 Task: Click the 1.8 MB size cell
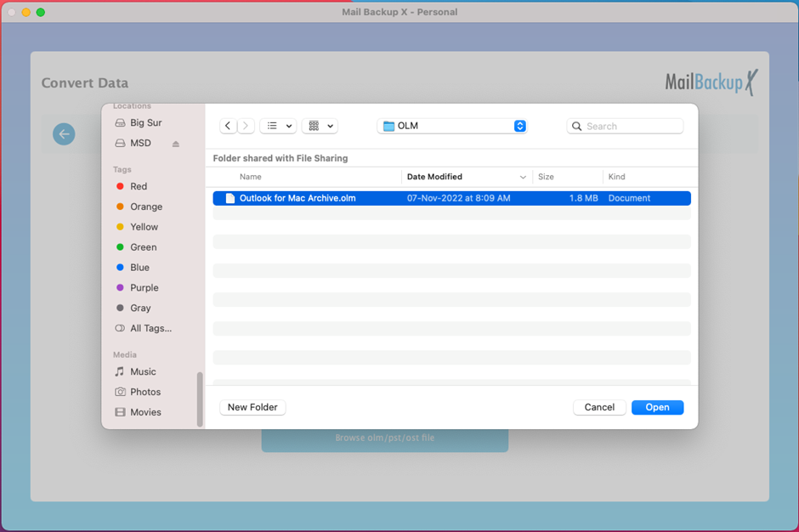583,198
